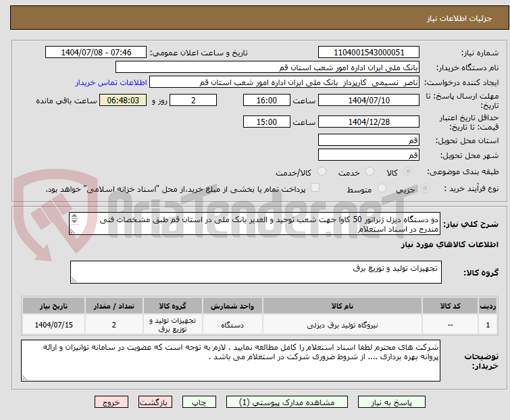Screen dimensions: 510x420
Task: Click the delivery city field قم
Action: pos(369,155)
